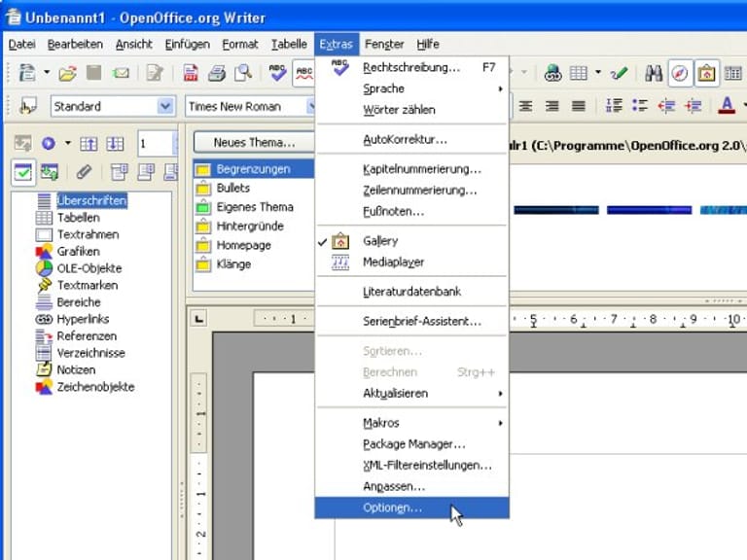This screenshot has height=560, width=747.
Task: Click the Show draw functions icon
Action: 619,73
